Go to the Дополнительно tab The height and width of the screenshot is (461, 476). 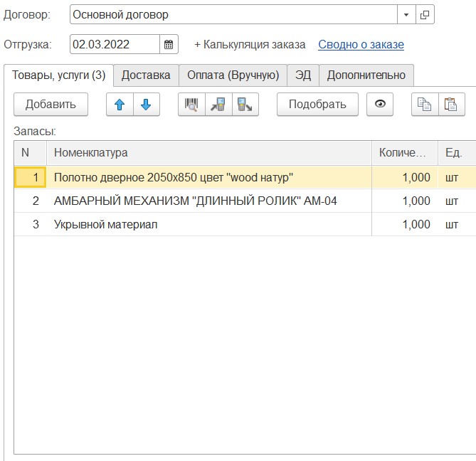366,75
